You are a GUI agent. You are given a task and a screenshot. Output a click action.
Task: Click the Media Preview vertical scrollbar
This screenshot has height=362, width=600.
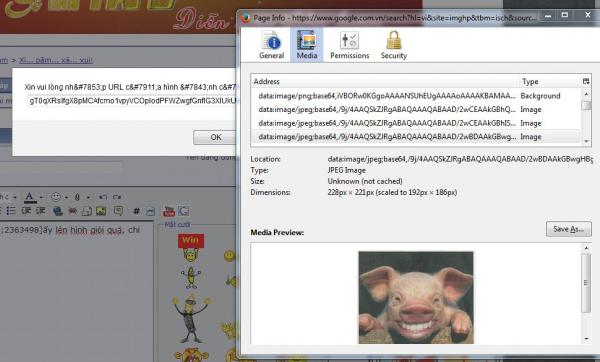[x=586, y=293]
